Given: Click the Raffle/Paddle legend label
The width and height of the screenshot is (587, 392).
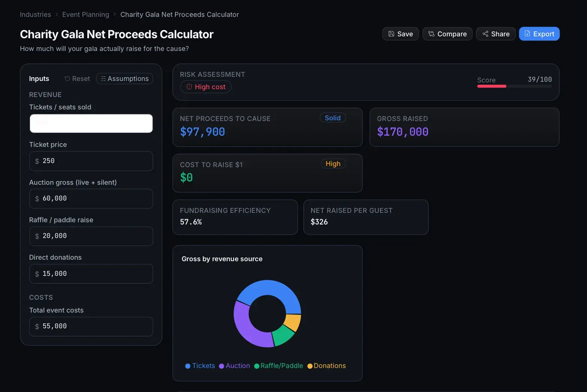Looking at the screenshot, I should [x=282, y=366].
